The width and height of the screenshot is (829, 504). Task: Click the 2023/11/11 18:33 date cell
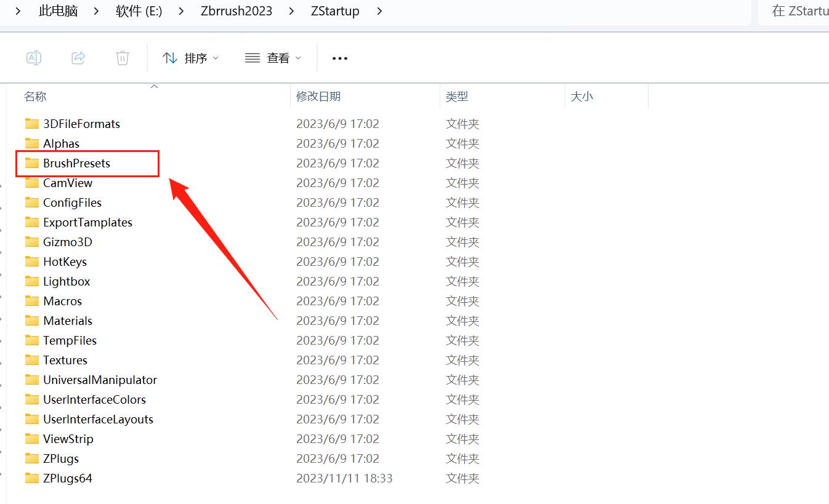(344, 478)
